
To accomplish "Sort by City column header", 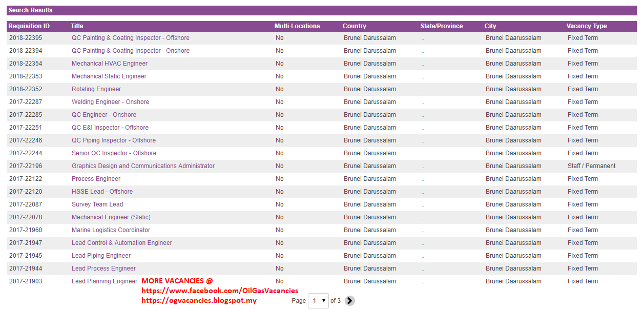I will 490,26.
